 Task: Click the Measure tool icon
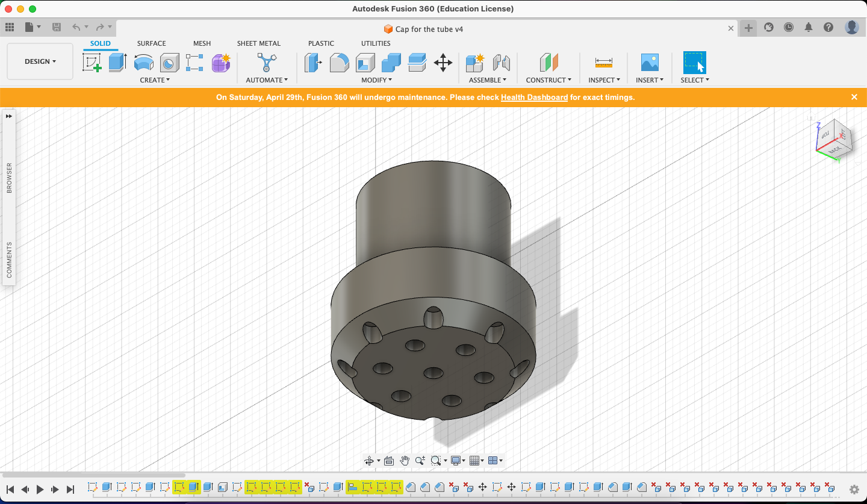[x=603, y=63]
